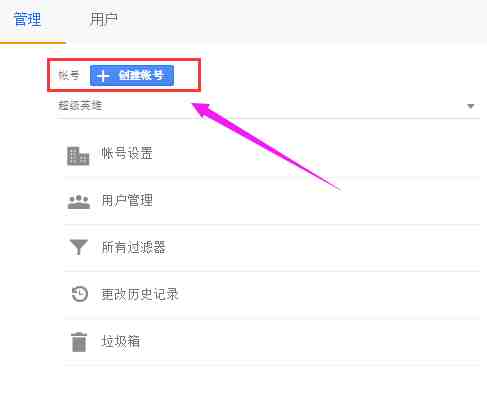The image size is (487, 397).
Task: Open the 用户管理 link
Action: (x=127, y=200)
